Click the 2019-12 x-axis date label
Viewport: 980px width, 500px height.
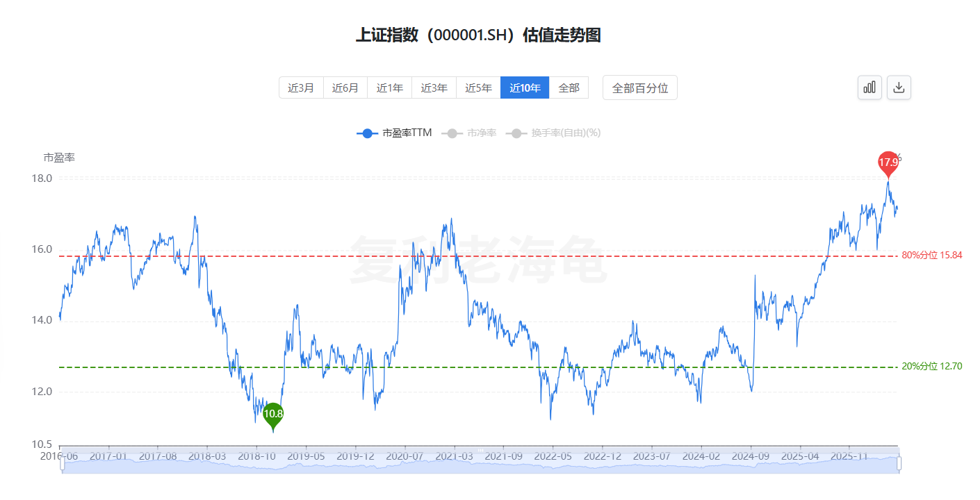click(x=355, y=456)
